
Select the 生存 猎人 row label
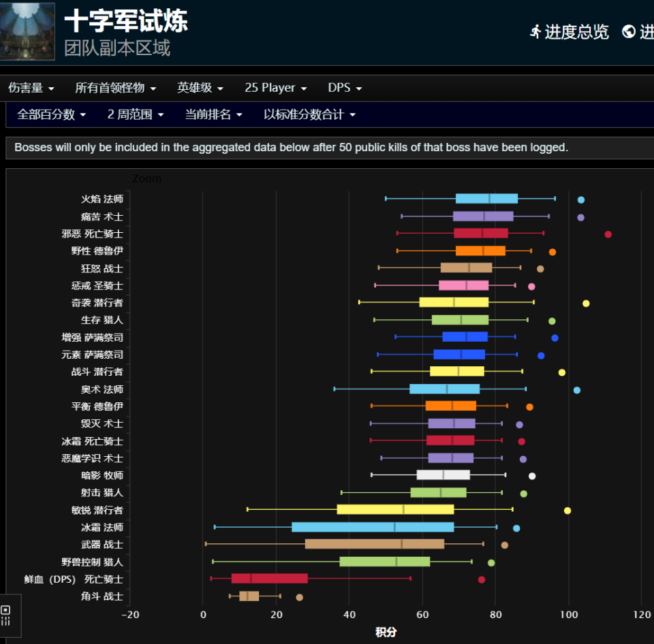pos(102,320)
